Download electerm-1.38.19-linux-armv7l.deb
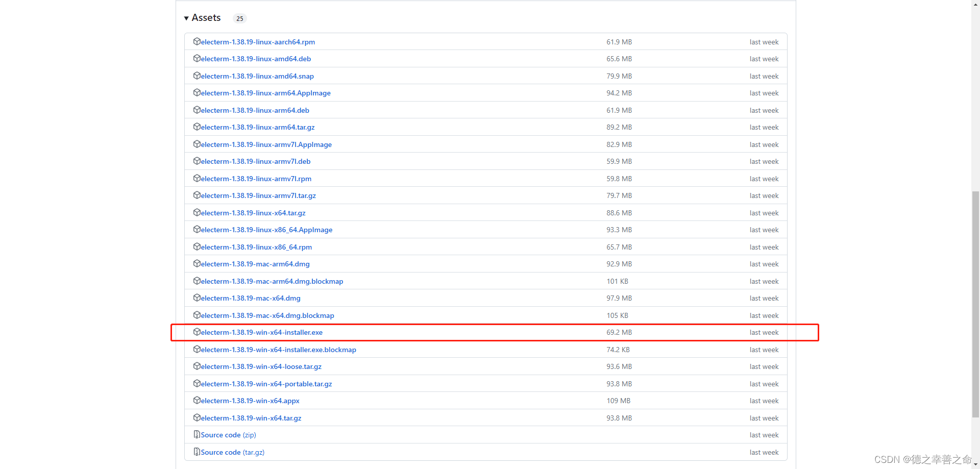This screenshot has height=469, width=980. pos(256,161)
